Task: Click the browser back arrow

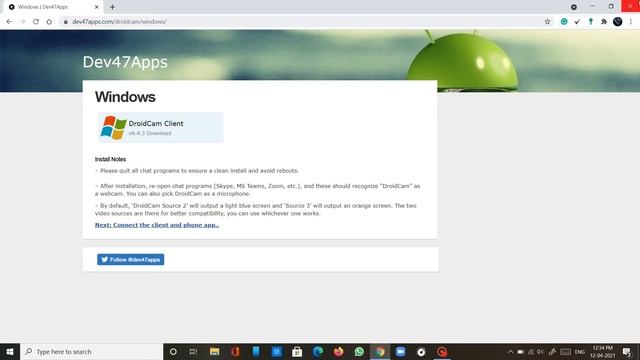Action: pyautogui.click(x=9, y=22)
